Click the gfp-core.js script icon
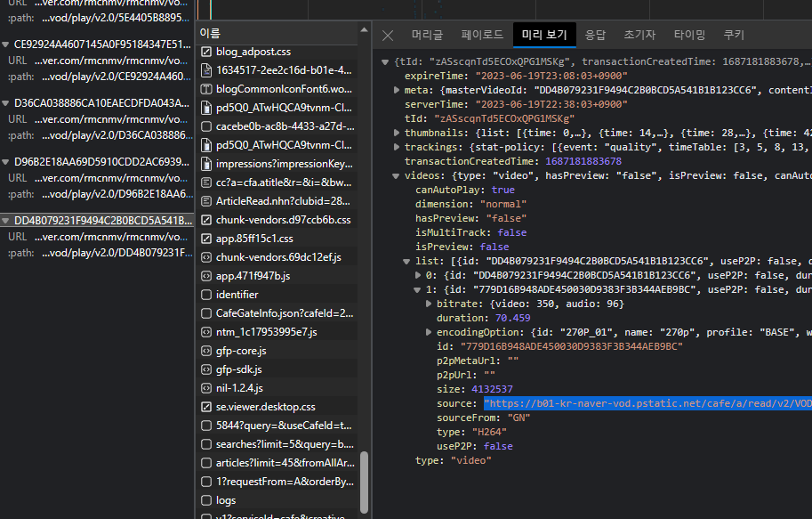Image resolution: width=812 pixels, height=519 pixels. [206, 351]
